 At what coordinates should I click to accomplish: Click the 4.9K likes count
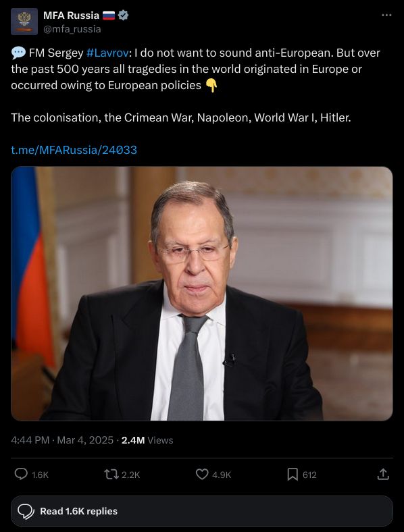coord(222,475)
